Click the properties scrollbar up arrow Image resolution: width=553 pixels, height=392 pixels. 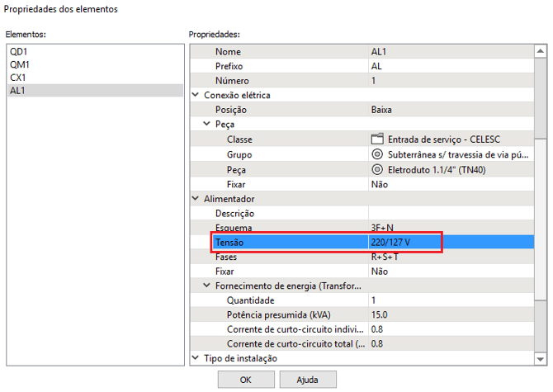541,50
